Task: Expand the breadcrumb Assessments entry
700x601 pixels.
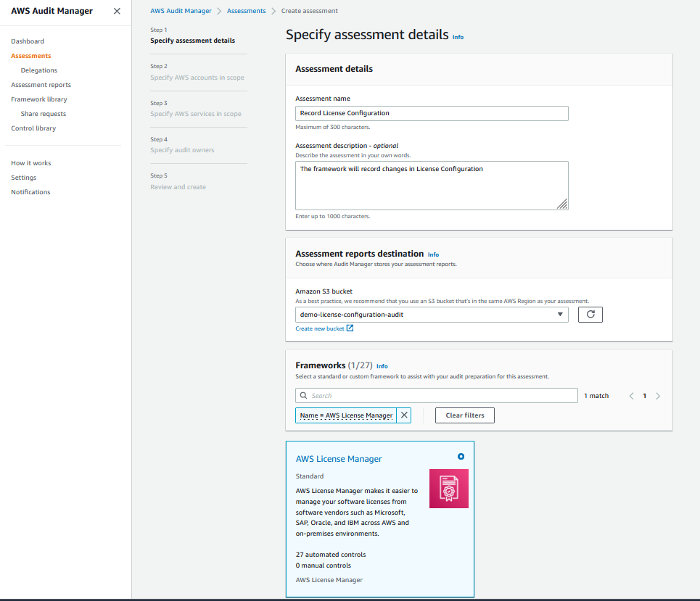Action: [246, 11]
